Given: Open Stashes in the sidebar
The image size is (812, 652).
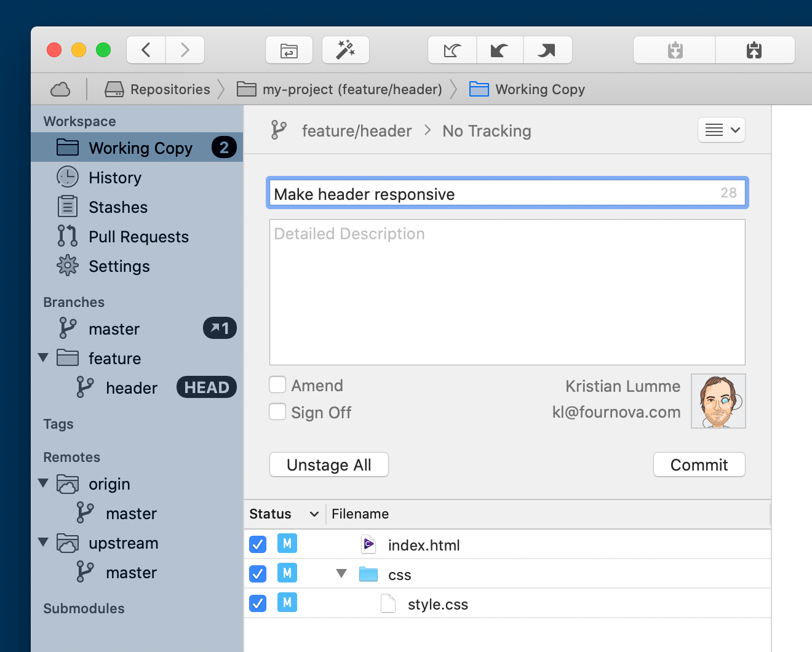Looking at the screenshot, I should click(x=117, y=207).
